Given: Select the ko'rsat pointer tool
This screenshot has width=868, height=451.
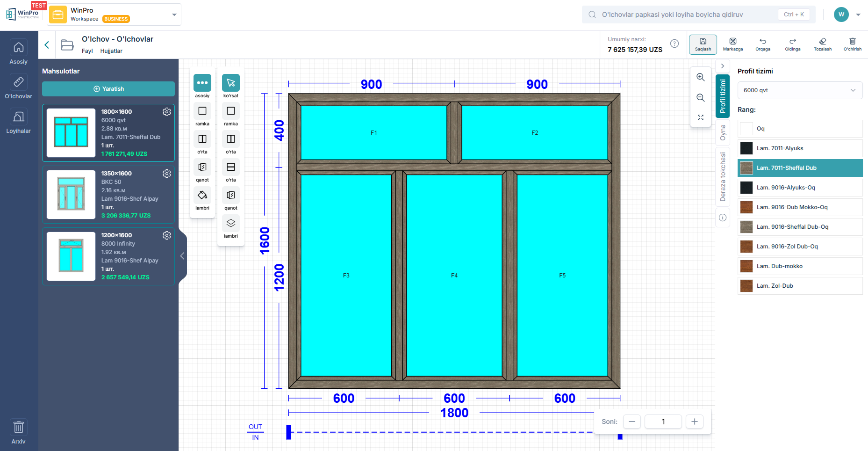Looking at the screenshot, I should [230, 83].
